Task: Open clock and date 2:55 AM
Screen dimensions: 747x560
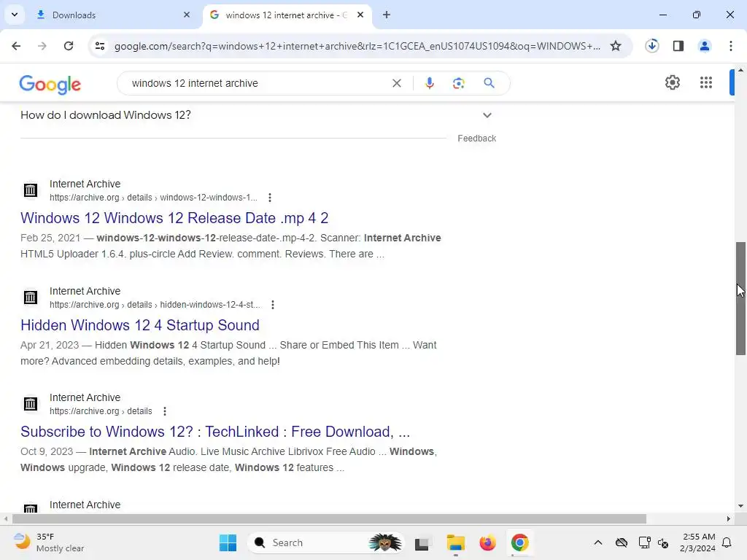Action: [x=698, y=542]
